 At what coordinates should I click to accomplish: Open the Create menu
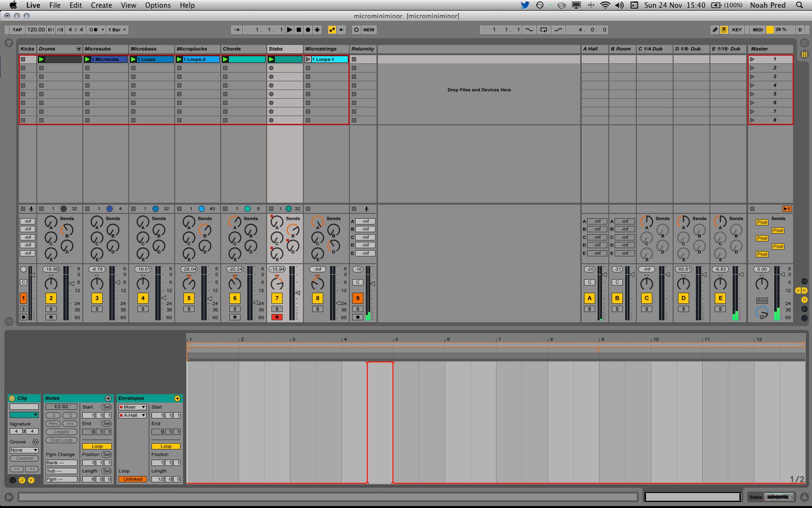click(x=101, y=5)
